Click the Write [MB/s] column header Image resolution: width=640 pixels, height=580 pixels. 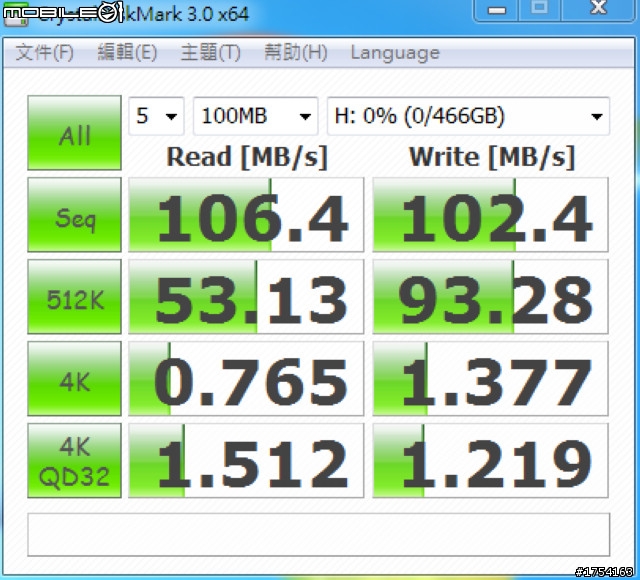click(x=492, y=157)
